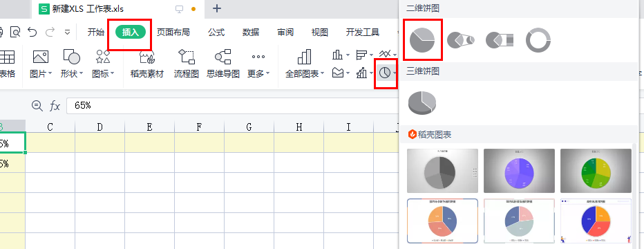Image resolution: width=644 pixels, height=249 pixels.
Task: Expand the quick access toolbar dropdown
Action: [x=68, y=32]
